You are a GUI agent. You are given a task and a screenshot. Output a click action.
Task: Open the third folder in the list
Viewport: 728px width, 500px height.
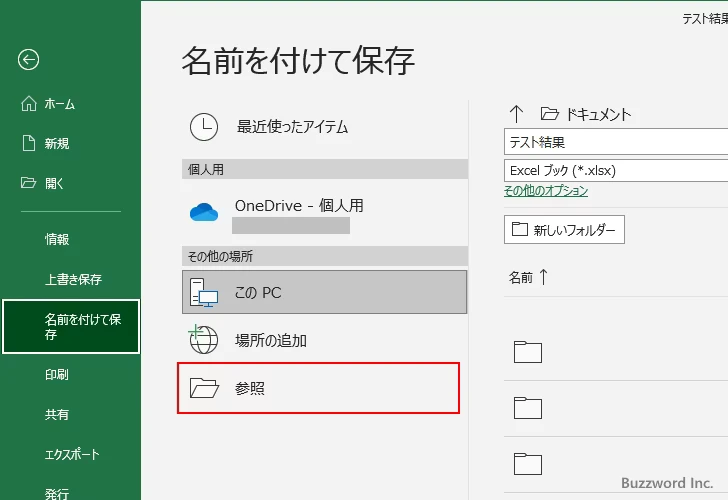click(528, 463)
